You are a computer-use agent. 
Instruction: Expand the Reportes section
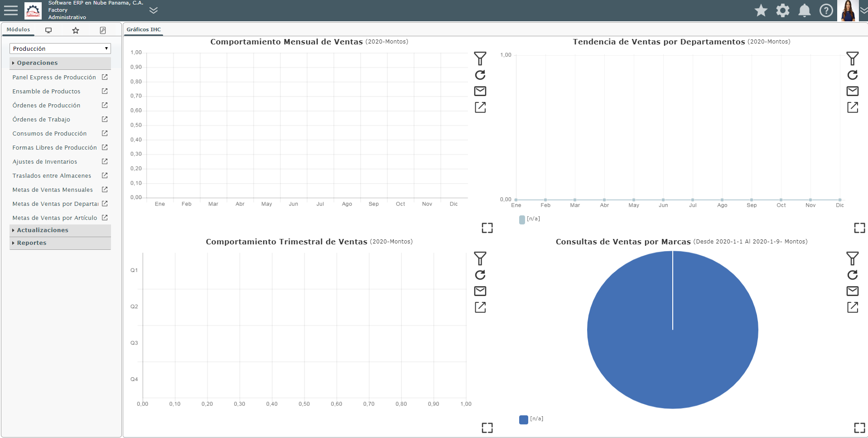[x=60, y=243]
